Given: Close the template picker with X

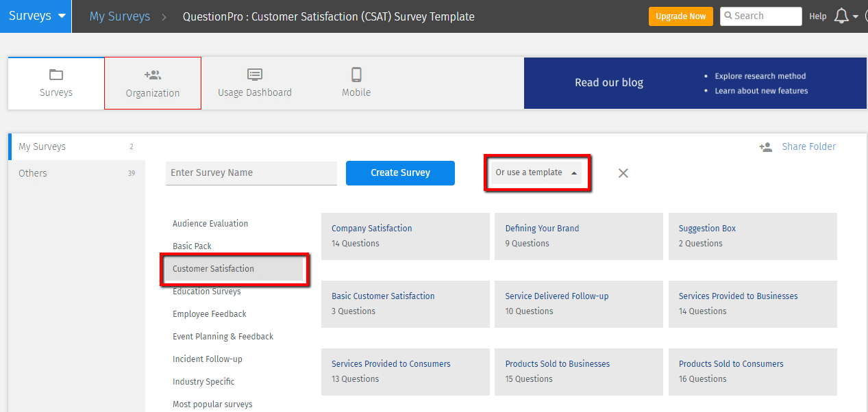Looking at the screenshot, I should [623, 173].
